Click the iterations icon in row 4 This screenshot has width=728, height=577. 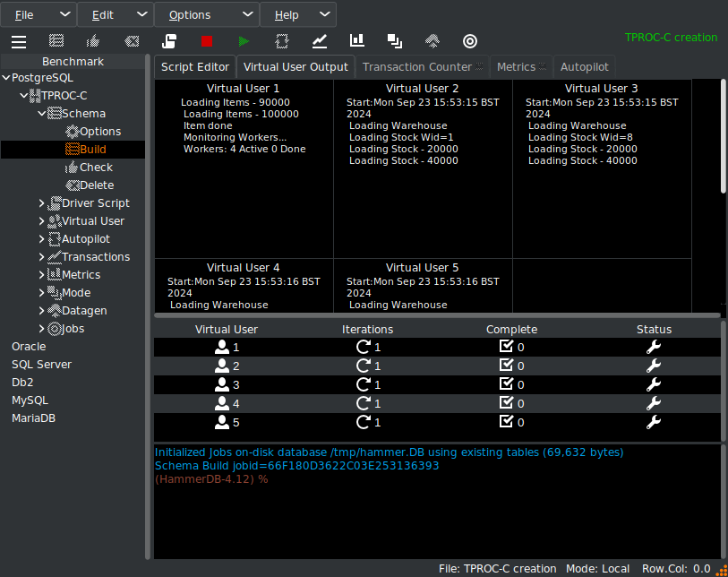[363, 403]
